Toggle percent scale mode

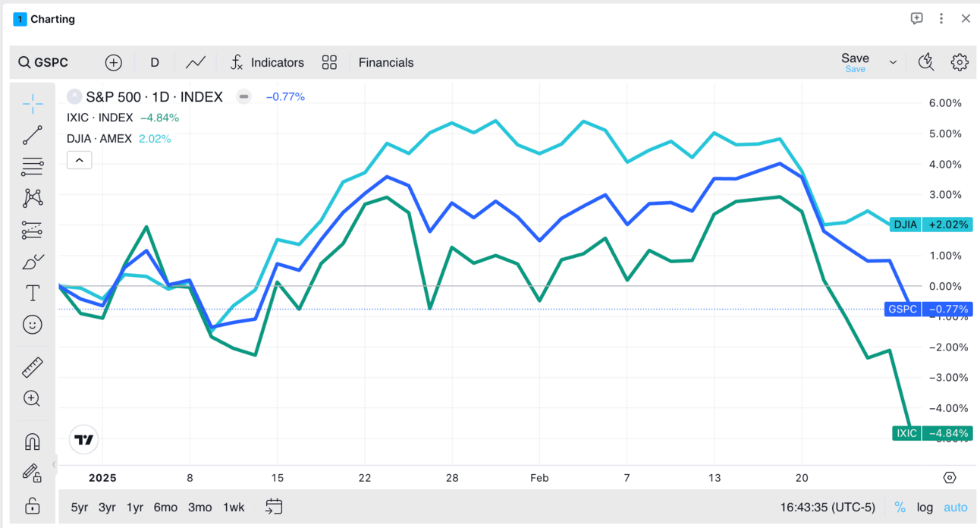tap(900, 508)
